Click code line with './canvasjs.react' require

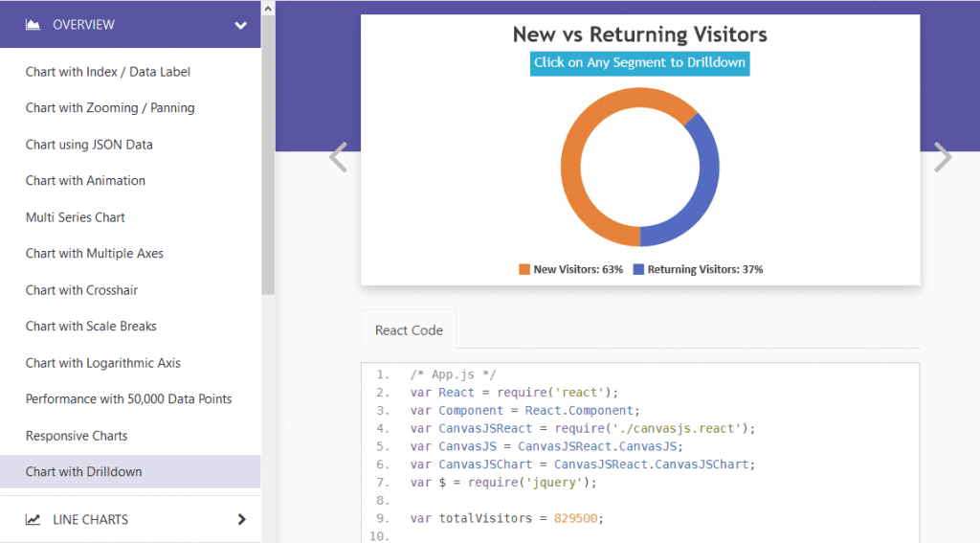click(x=583, y=428)
